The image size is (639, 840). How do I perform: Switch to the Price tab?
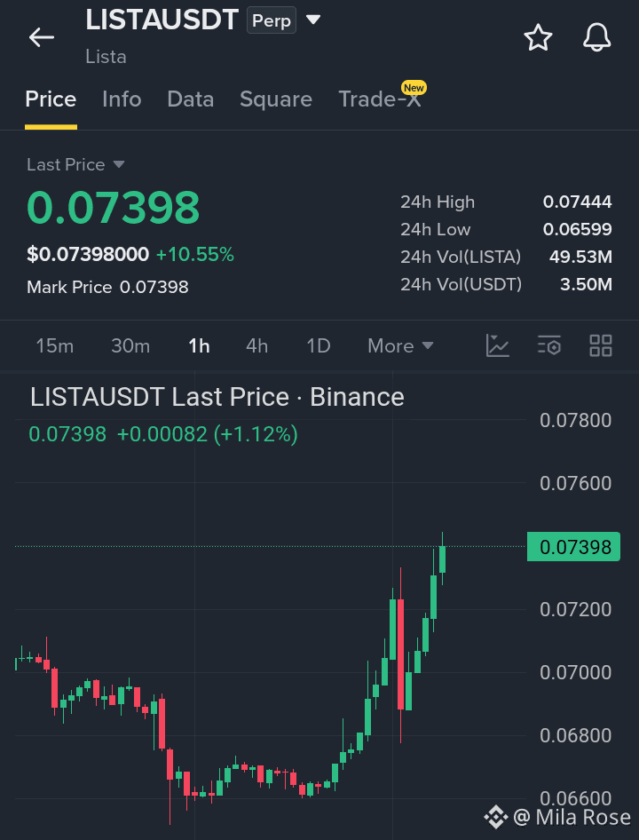[x=51, y=99]
